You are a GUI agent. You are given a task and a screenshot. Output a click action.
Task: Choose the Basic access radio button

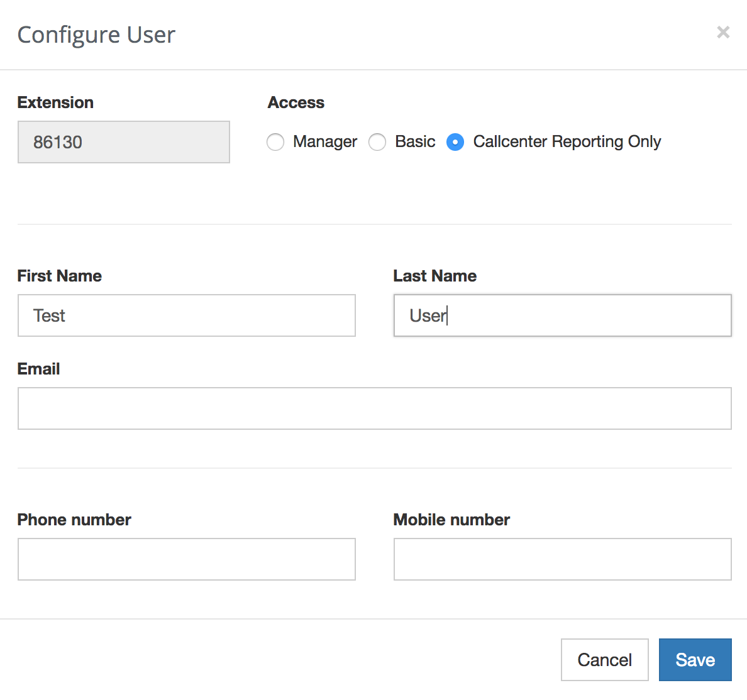tap(377, 142)
